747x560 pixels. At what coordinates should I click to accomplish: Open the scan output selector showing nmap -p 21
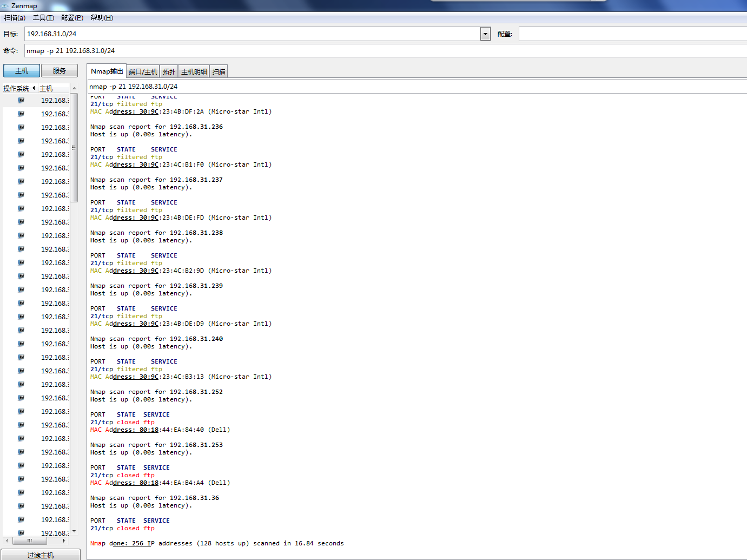(417, 86)
